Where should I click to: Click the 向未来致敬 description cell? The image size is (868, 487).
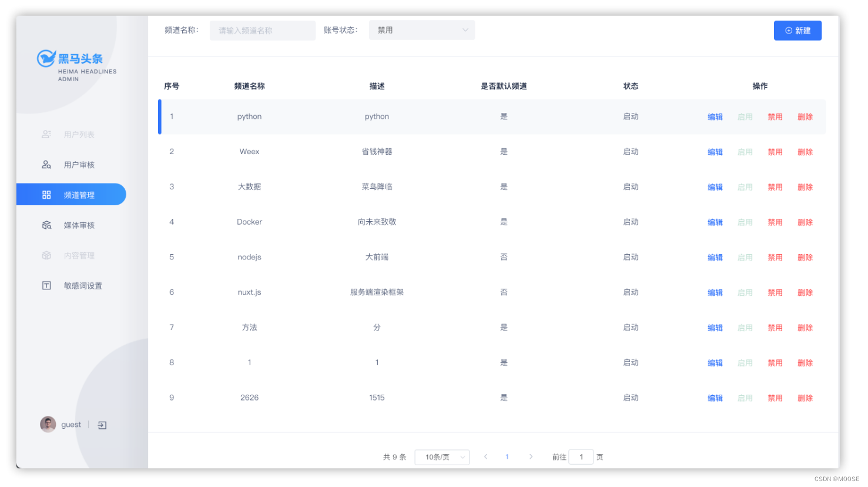tap(377, 222)
